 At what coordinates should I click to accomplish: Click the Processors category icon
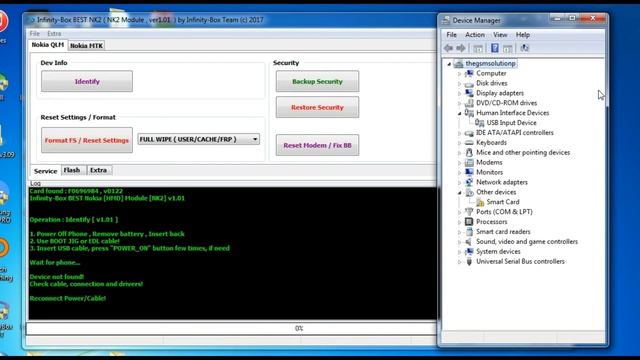click(x=469, y=222)
